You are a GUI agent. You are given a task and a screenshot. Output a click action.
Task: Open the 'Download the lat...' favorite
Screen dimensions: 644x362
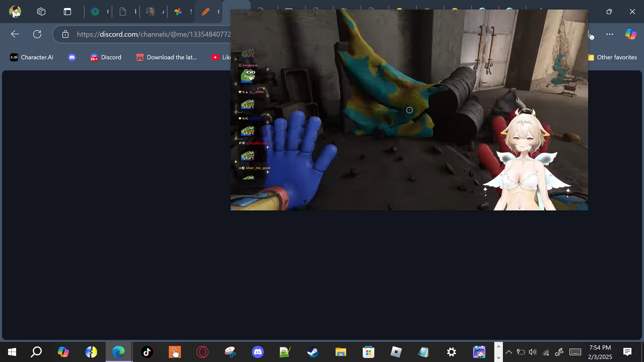pyautogui.click(x=166, y=57)
